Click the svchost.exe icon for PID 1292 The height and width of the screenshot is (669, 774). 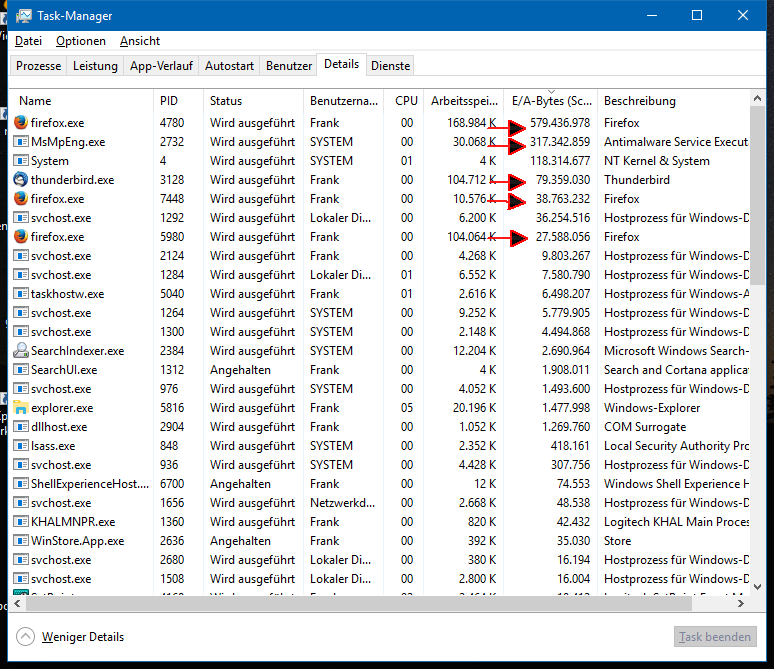(x=21, y=218)
